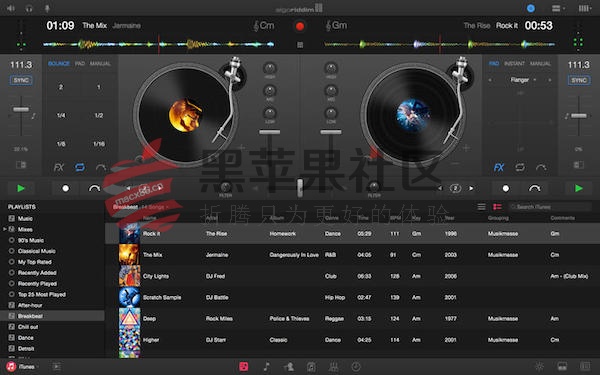
Task: Open the Flanger effect selector
Action: pos(520,80)
